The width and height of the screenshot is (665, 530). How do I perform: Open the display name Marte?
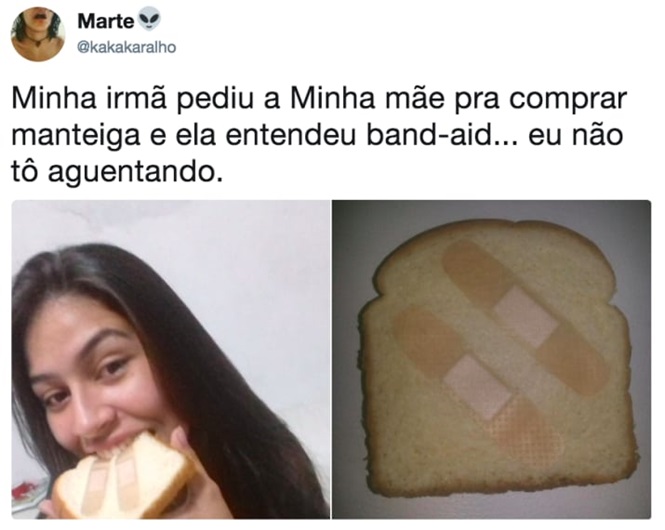click(x=106, y=21)
